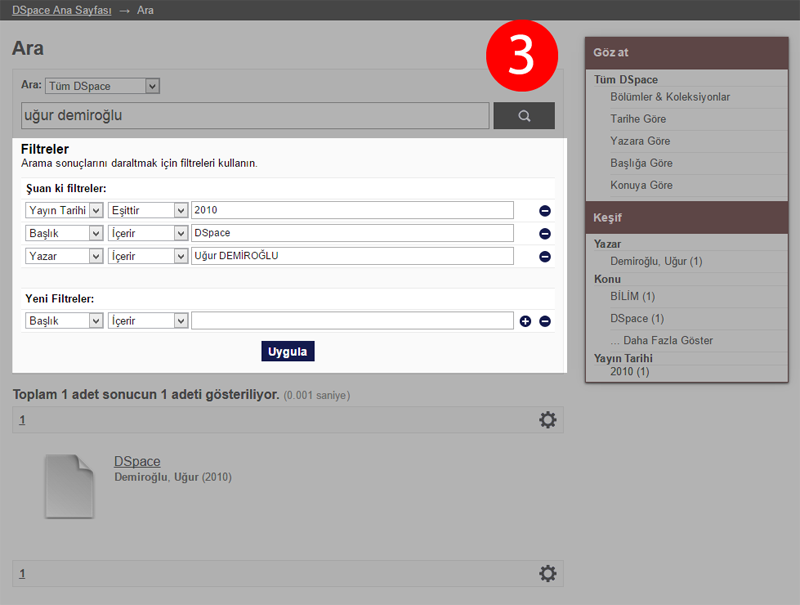Click the Keşif panel header
Screen dimensions: 800x605
coord(687,218)
